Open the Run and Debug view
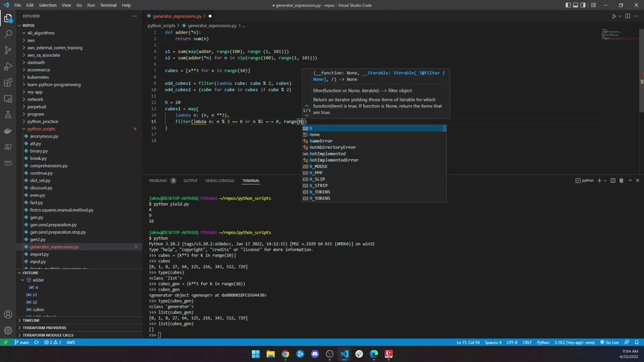 point(8,66)
